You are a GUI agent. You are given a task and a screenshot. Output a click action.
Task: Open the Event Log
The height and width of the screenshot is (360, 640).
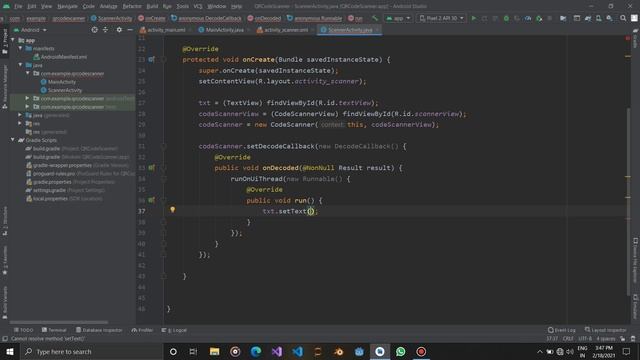coord(562,330)
